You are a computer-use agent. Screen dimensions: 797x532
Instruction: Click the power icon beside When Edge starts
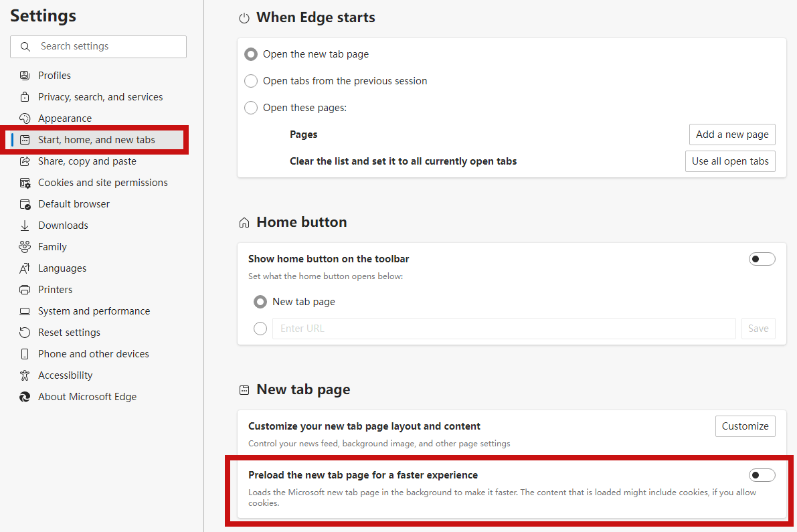click(244, 18)
